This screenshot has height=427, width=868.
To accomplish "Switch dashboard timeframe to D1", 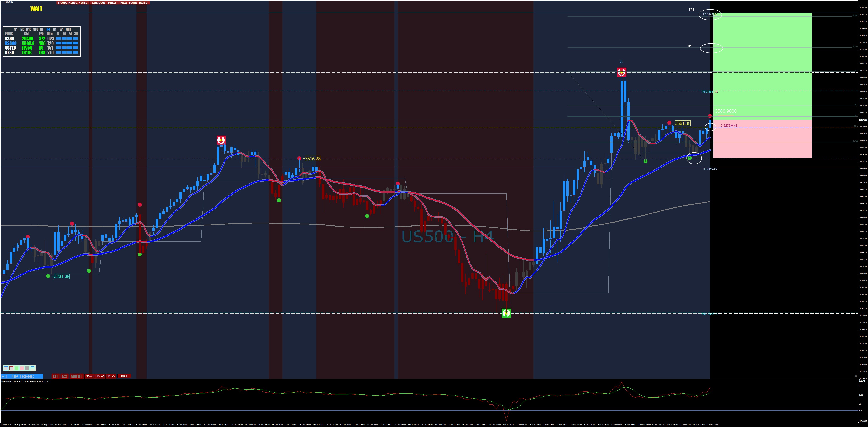I will pyautogui.click(x=55, y=29).
